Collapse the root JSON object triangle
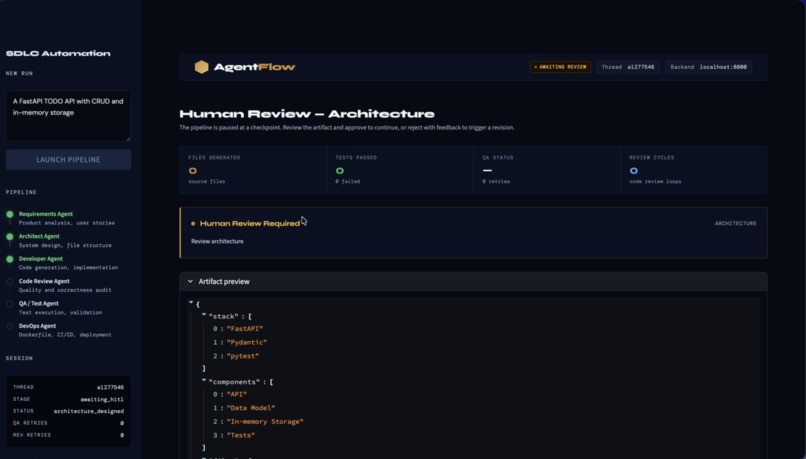 tap(191, 303)
